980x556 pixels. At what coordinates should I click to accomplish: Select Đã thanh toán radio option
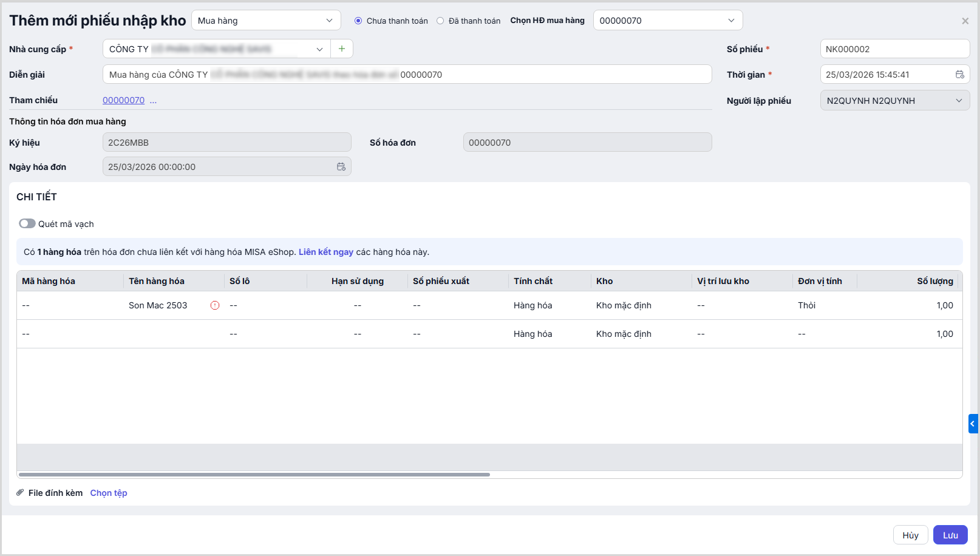tap(440, 21)
